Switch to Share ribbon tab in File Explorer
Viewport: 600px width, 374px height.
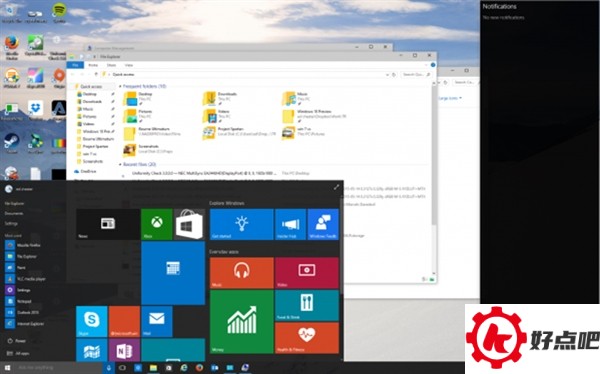111,65
